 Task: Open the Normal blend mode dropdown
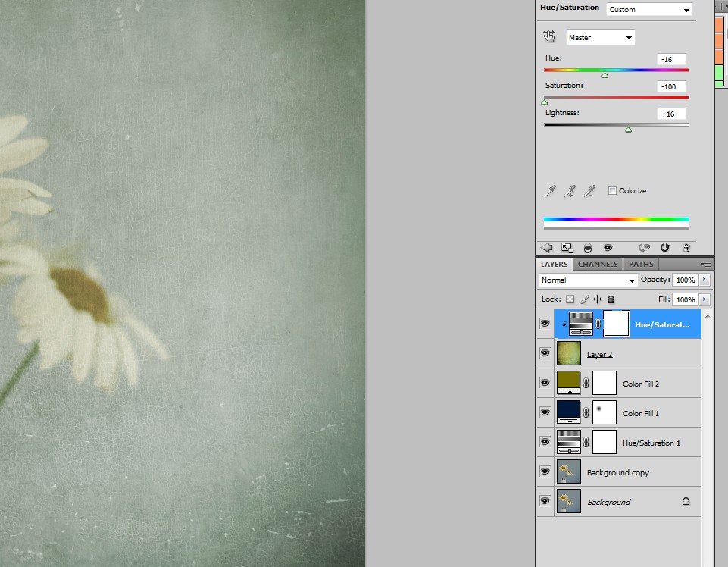[588, 280]
